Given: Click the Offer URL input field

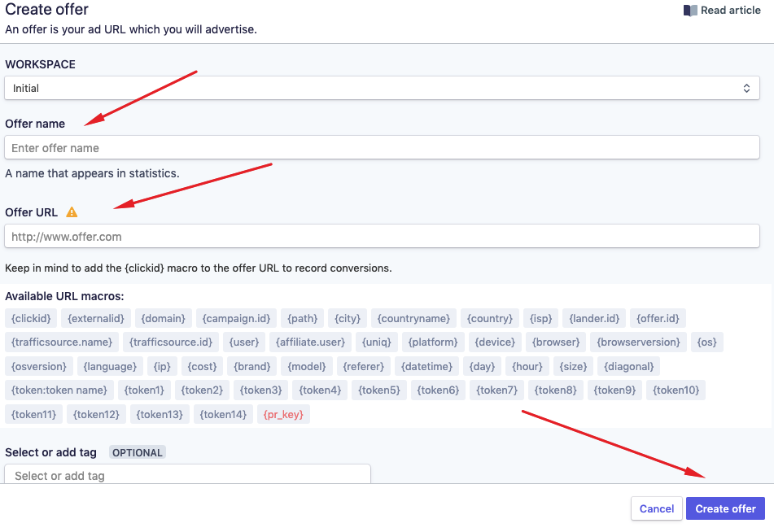Looking at the screenshot, I should [382, 236].
